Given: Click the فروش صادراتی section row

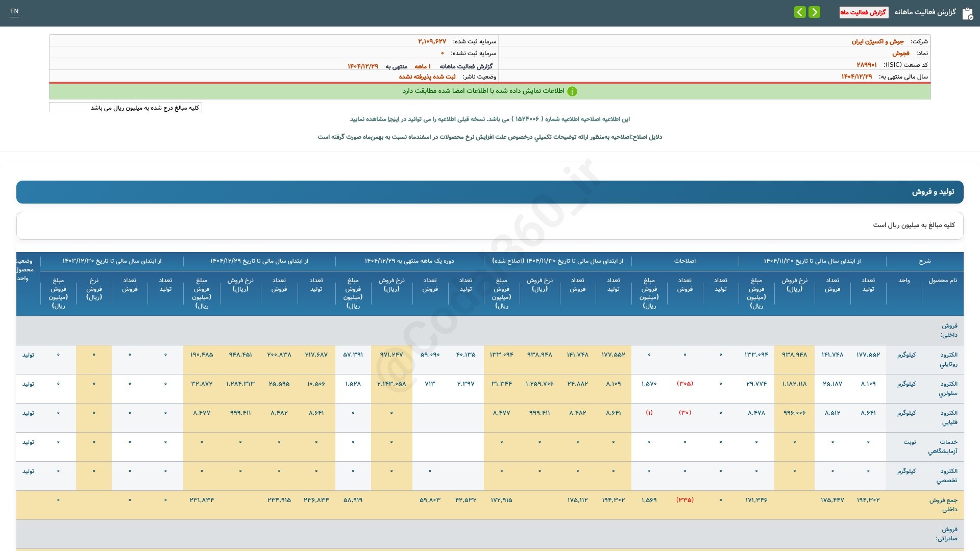Looking at the screenshot, I should [x=490, y=534].
